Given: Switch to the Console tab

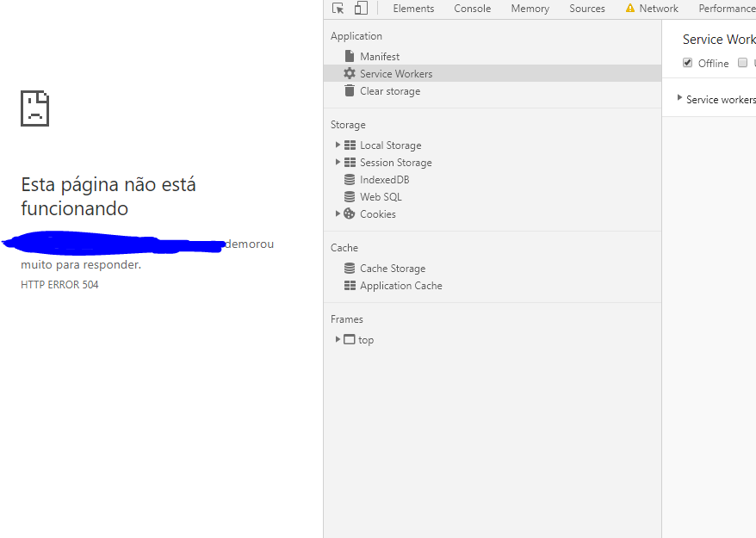Looking at the screenshot, I should pos(473,9).
